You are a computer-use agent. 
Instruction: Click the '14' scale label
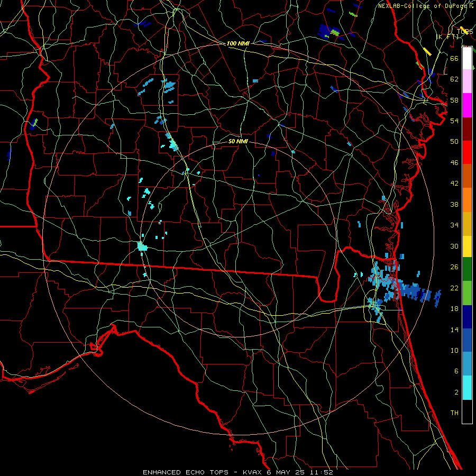click(454, 329)
